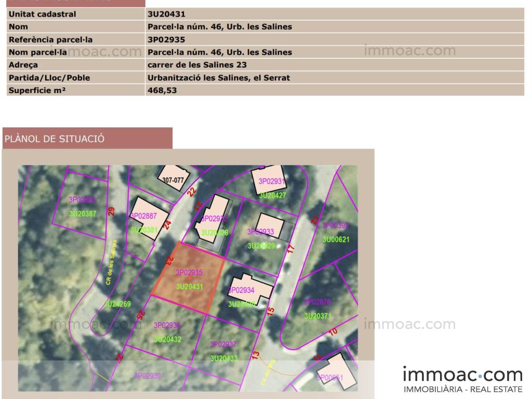
Task: Click parcel label "3P02887" on the map
Action: (143, 216)
